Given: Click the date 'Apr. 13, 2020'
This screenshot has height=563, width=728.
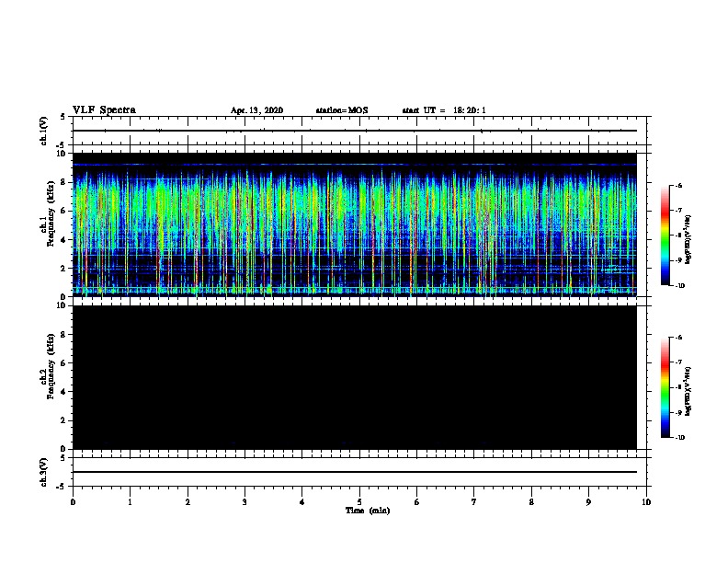Looking at the screenshot, I should pyautogui.click(x=256, y=110).
